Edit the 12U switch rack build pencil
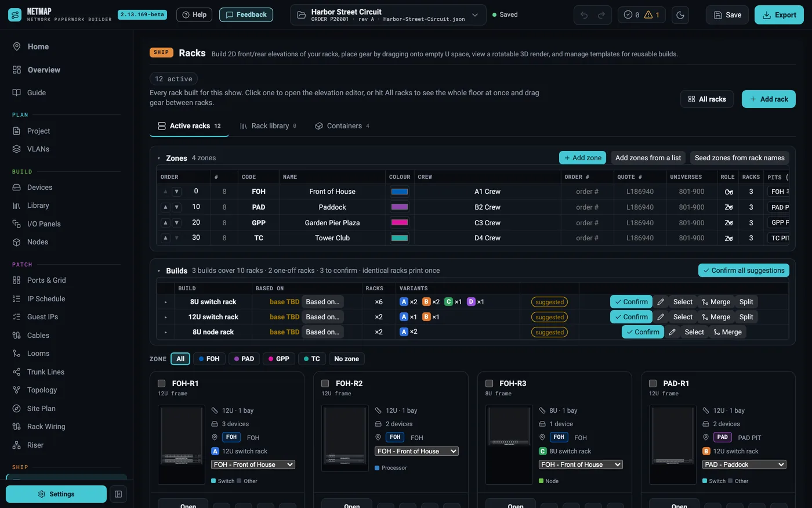The width and height of the screenshot is (812, 508). pyautogui.click(x=661, y=317)
